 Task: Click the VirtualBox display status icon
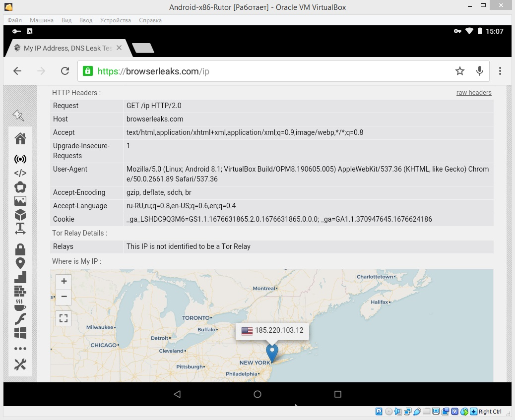coord(436,412)
